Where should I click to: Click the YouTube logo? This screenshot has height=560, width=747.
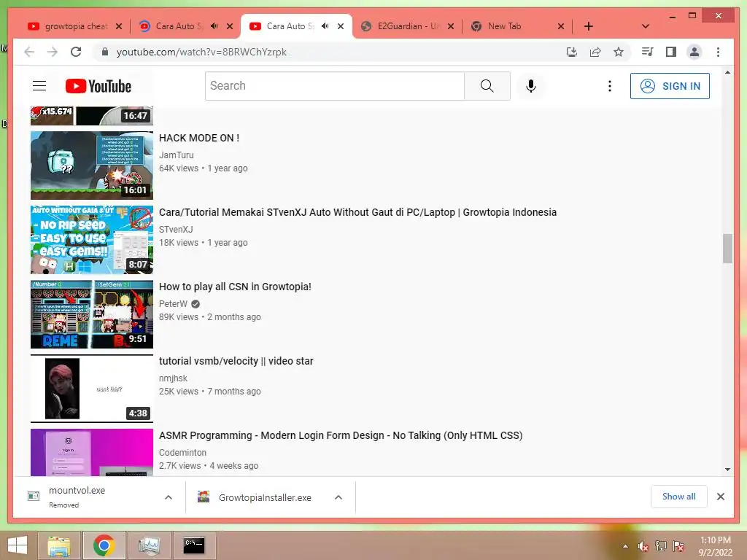click(x=98, y=86)
